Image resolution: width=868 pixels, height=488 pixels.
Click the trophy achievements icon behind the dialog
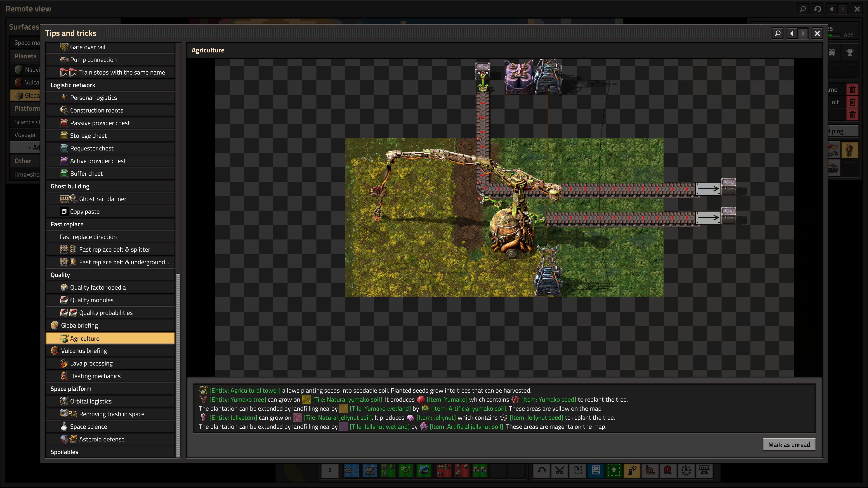coord(850,52)
